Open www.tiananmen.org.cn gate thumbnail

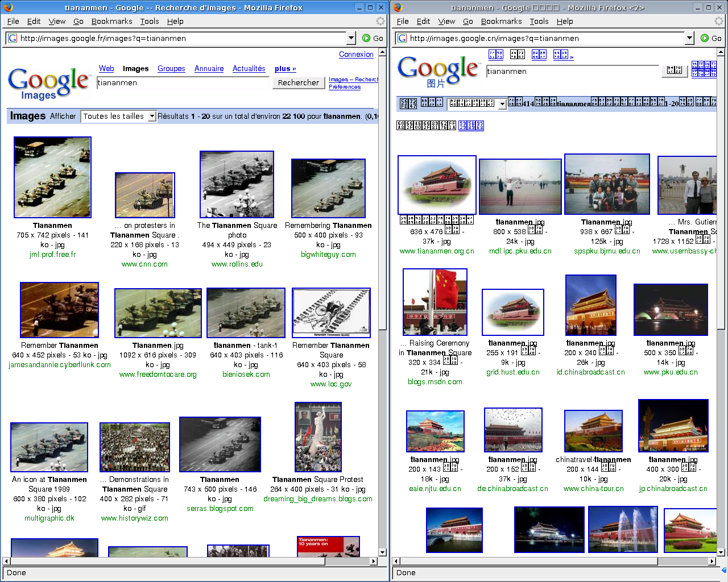pos(437,185)
